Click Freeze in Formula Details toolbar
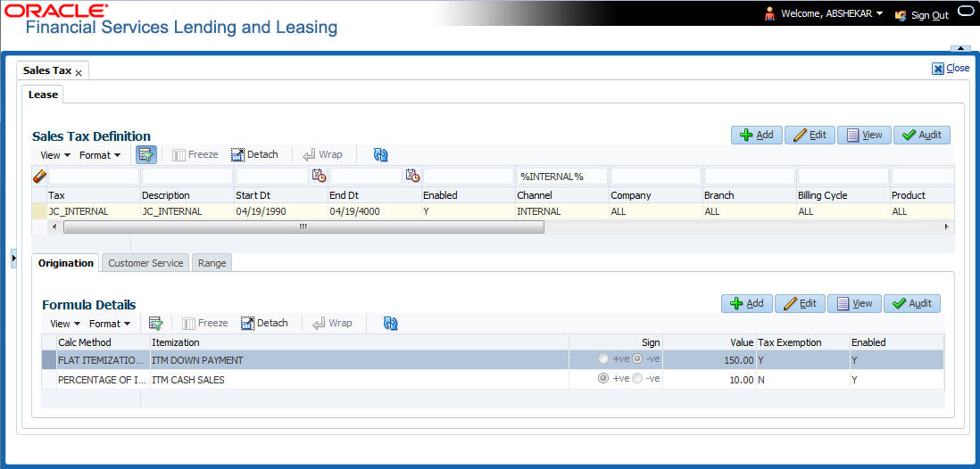The image size is (980, 469). tap(205, 323)
